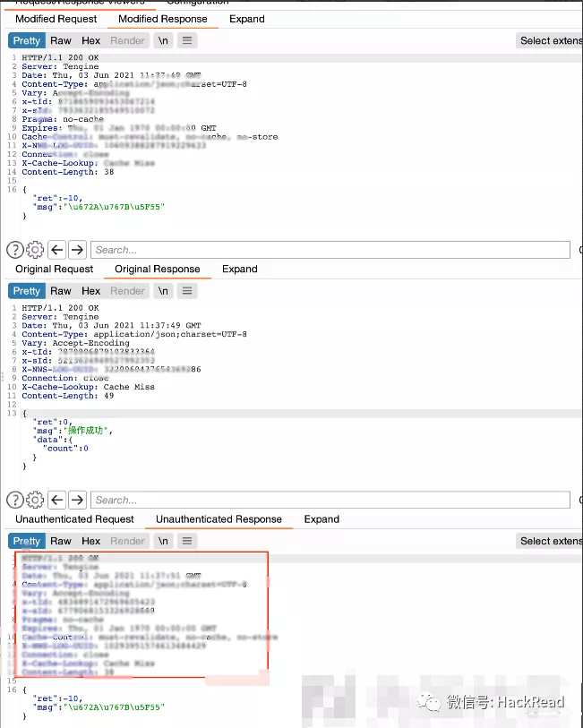The width and height of the screenshot is (583, 728).
Task: Switch to Raw view in Original Response pane
Action: [x=61, y=291]
